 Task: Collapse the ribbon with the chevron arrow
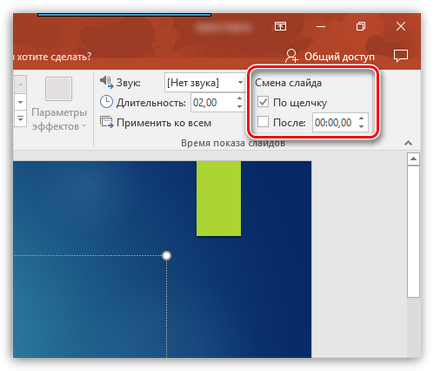pos(408,143)
